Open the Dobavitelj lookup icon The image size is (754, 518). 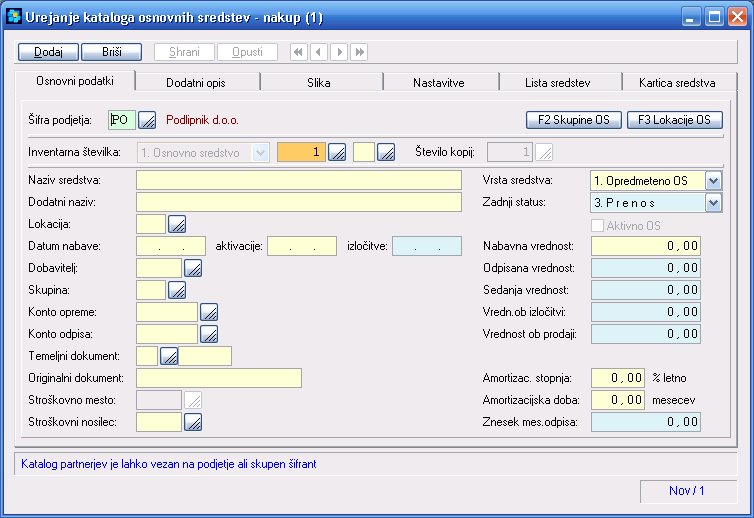[193, 267]
